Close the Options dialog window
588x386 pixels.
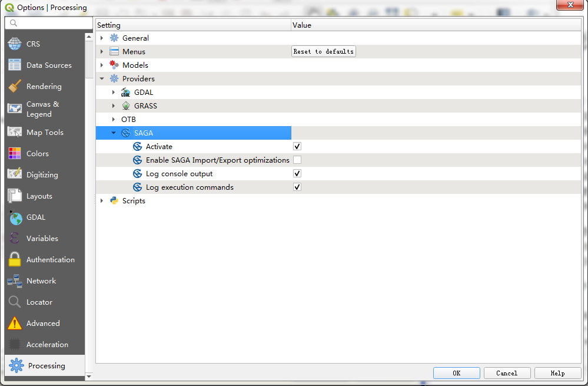point(570,5)
